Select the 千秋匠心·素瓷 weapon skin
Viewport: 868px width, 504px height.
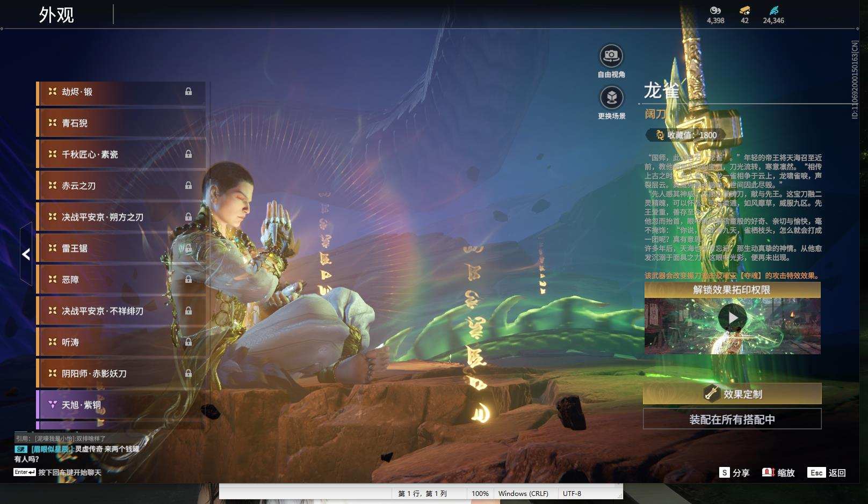(121, 154)
